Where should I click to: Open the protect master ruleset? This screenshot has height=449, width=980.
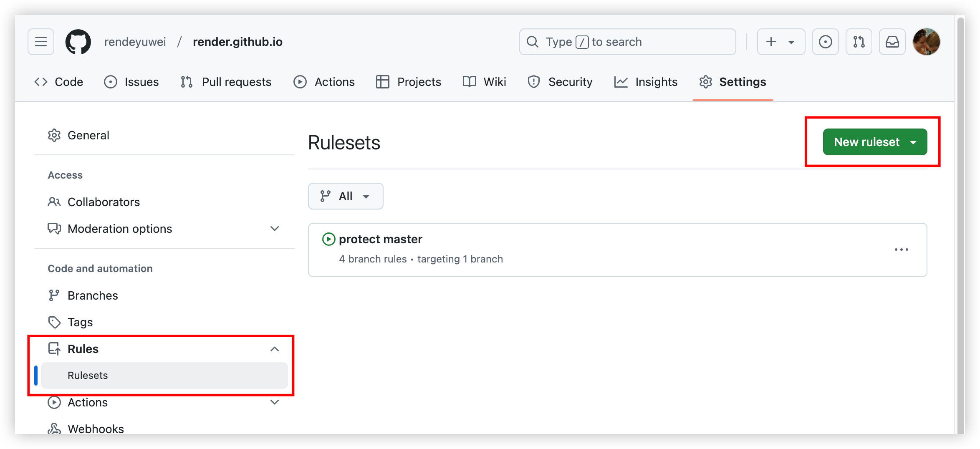(x=380, y=239)
